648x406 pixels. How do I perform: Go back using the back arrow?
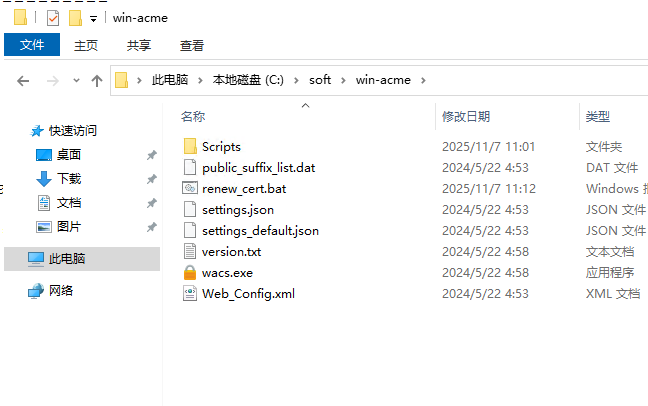23,81
